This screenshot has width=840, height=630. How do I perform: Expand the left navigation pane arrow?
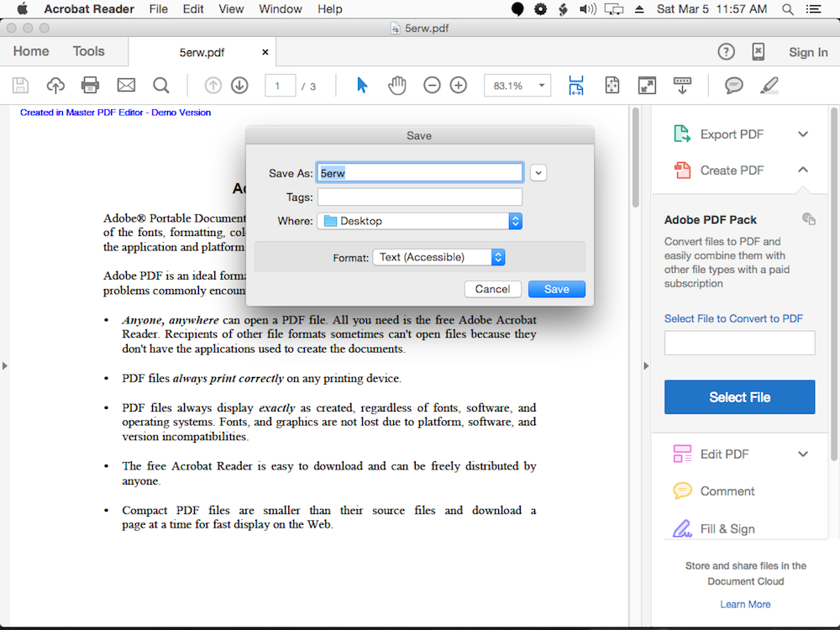[4, 366]
